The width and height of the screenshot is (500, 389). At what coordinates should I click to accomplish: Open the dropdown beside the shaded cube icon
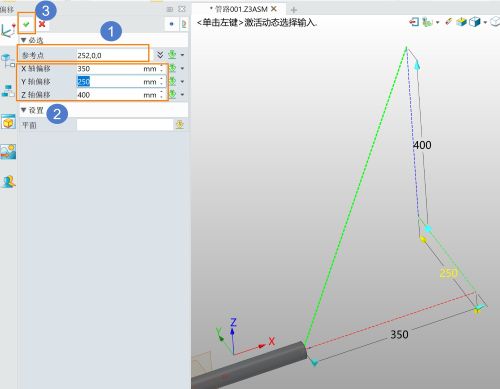(x=485, y=22)
